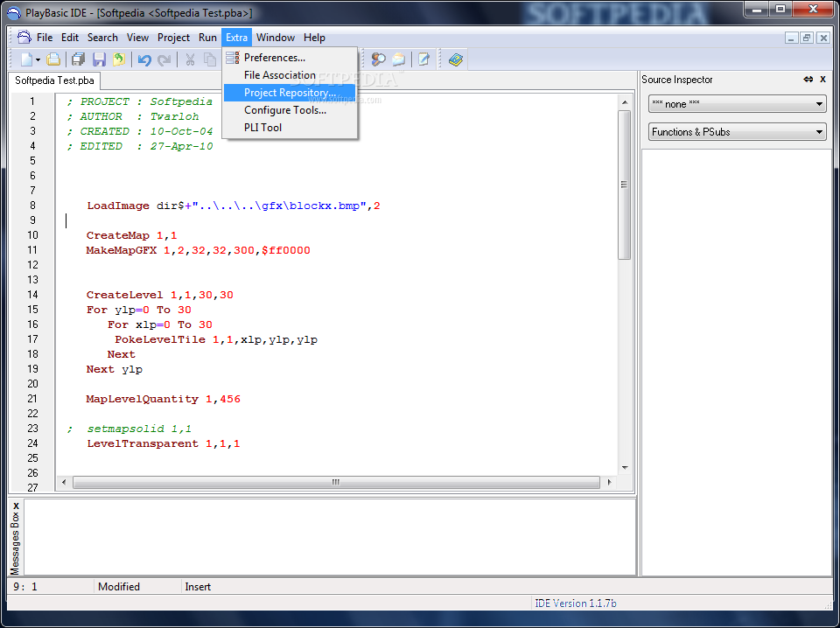Click the PlayBasic document icon beside File

coord(24,37)
